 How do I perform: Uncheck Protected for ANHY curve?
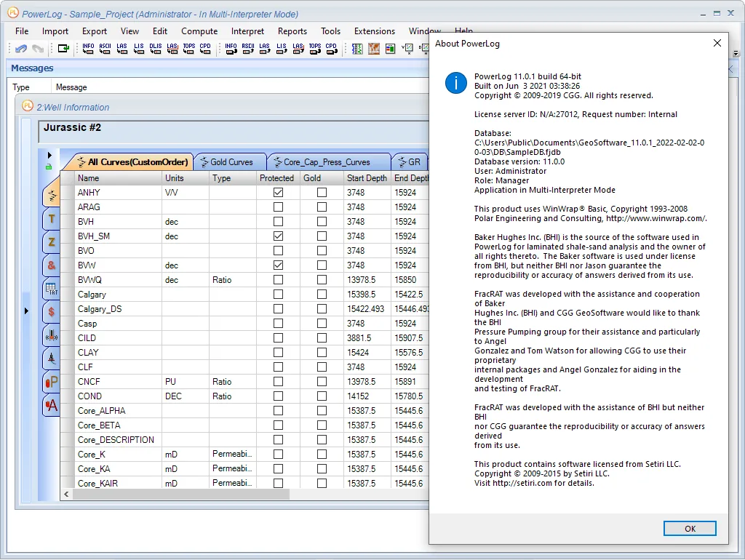[x=279, y=193]
